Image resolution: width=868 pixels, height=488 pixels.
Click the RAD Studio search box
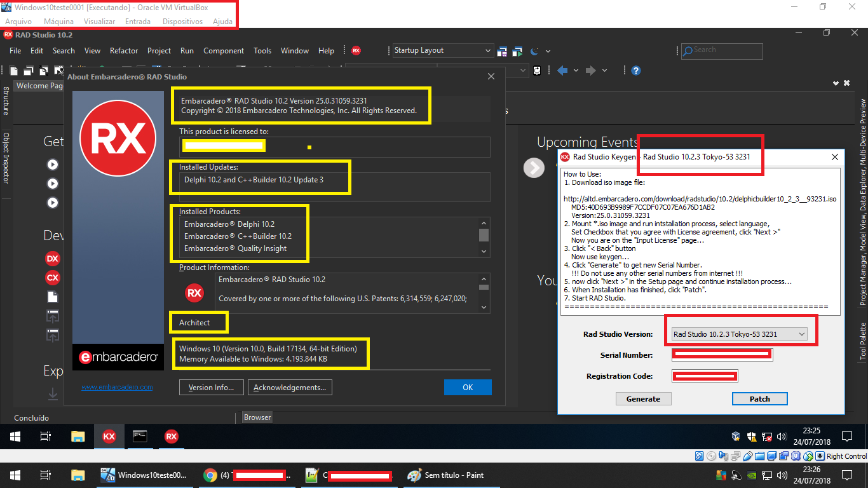(x=722, y=51)
